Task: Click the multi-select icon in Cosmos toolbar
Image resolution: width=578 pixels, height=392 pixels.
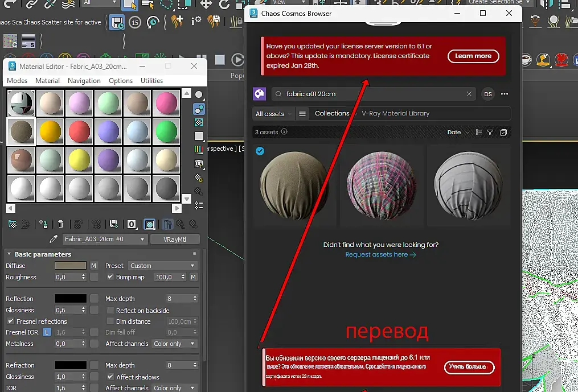Action: pyautogui.click(x=503, y=132)
